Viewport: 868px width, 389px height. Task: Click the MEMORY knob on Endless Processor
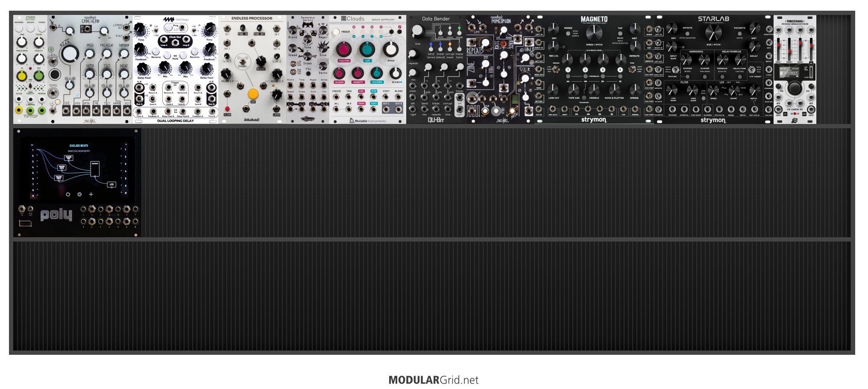[261, 61]
